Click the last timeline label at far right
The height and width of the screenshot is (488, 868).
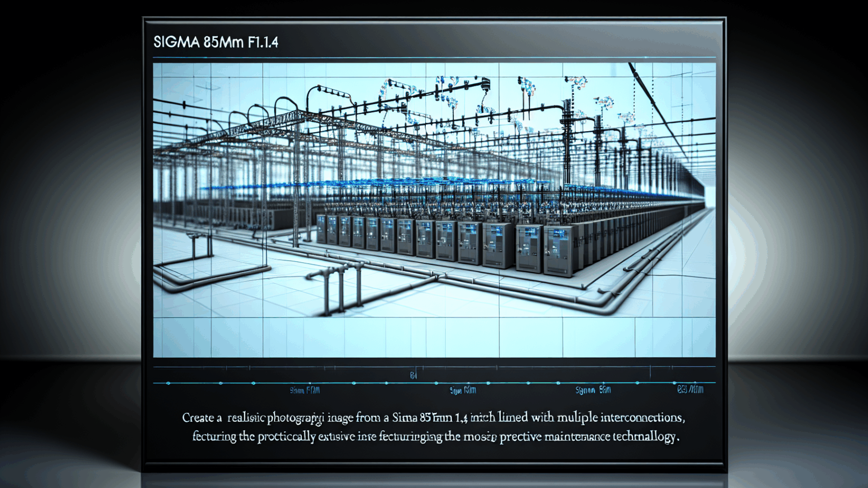[690, 389]
